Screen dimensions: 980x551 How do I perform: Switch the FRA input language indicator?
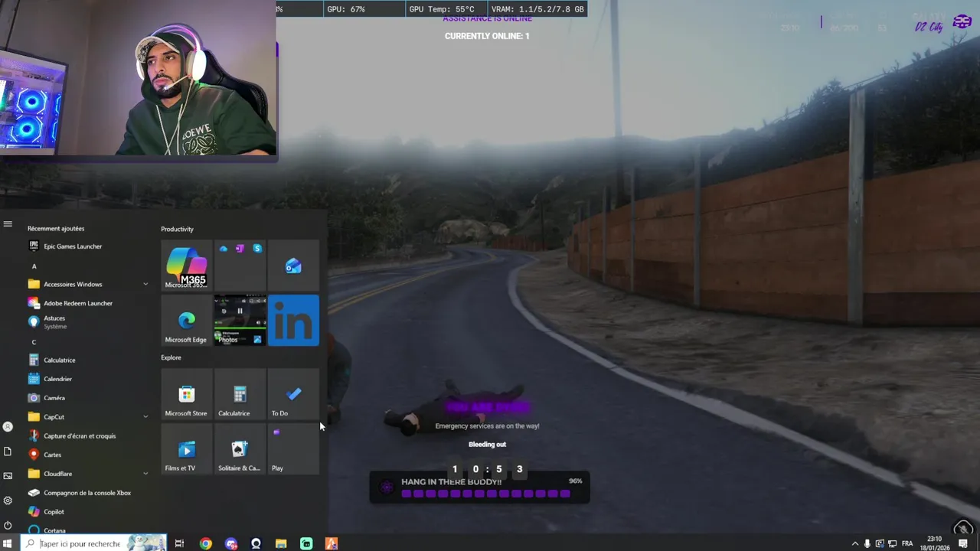[x=907, y=543]
